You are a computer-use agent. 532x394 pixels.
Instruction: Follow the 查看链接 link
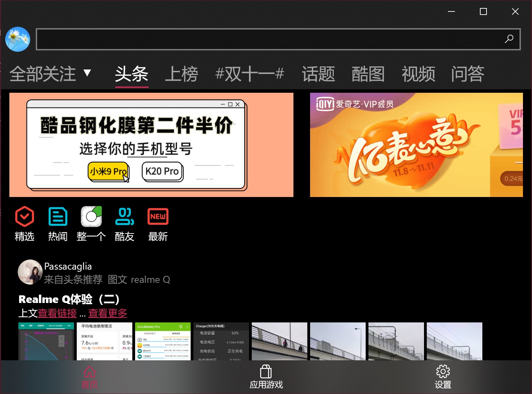click(x=57, y=313)
